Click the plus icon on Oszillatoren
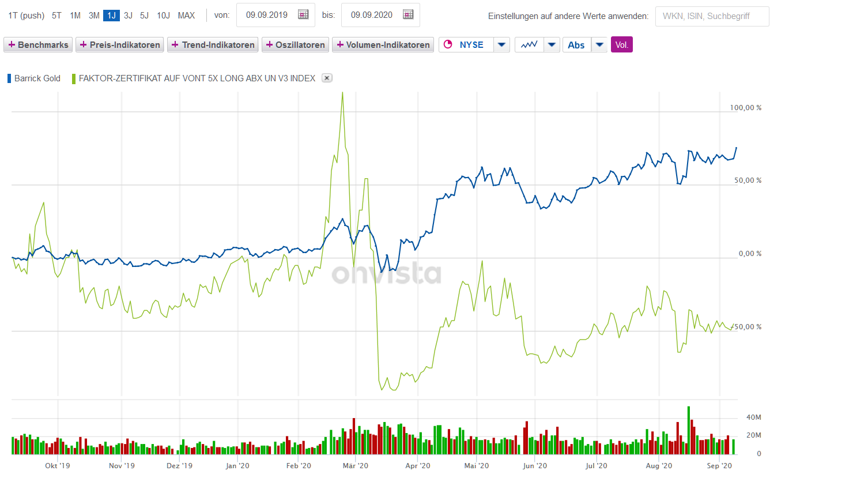 269,44
